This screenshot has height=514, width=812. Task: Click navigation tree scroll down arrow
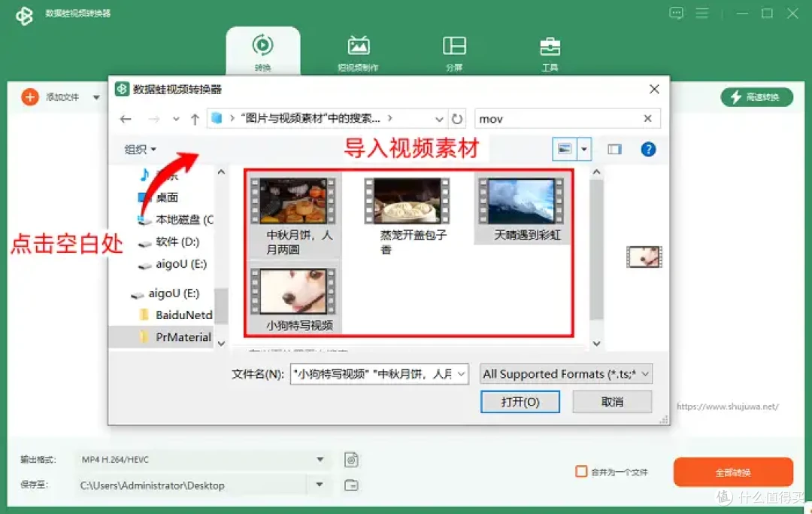pos(221,343)
